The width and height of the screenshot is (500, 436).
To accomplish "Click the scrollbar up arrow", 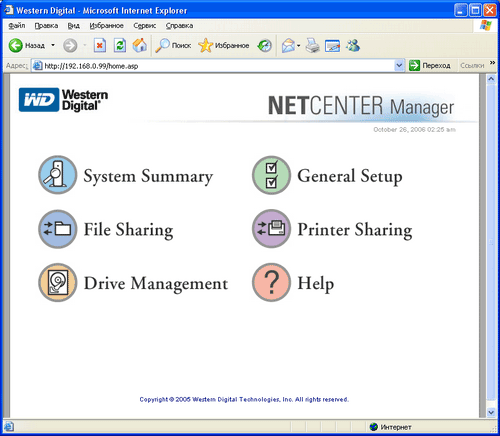I will coord(491,79).
